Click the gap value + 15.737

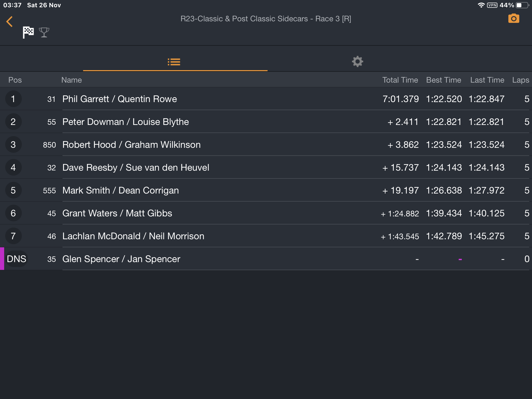coord(400,168)
